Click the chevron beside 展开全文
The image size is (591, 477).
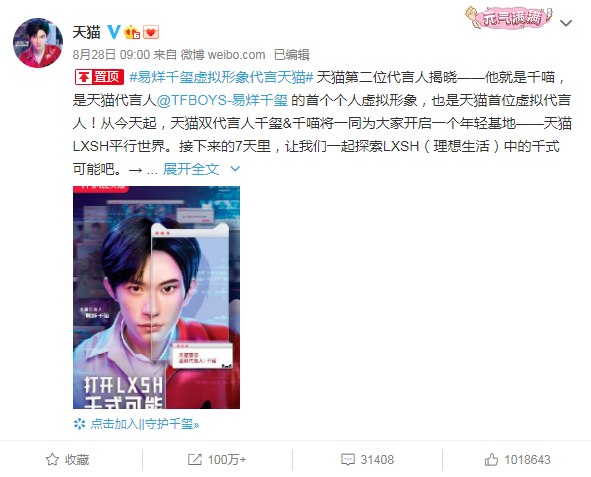pos(235,169)
